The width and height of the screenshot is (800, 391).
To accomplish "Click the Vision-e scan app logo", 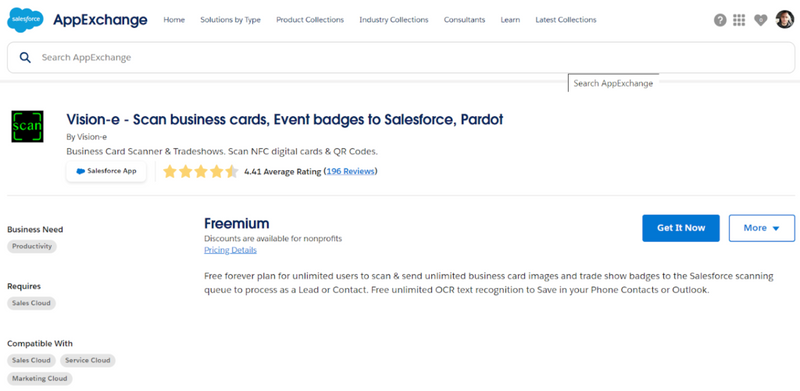I will coord(27,126).
